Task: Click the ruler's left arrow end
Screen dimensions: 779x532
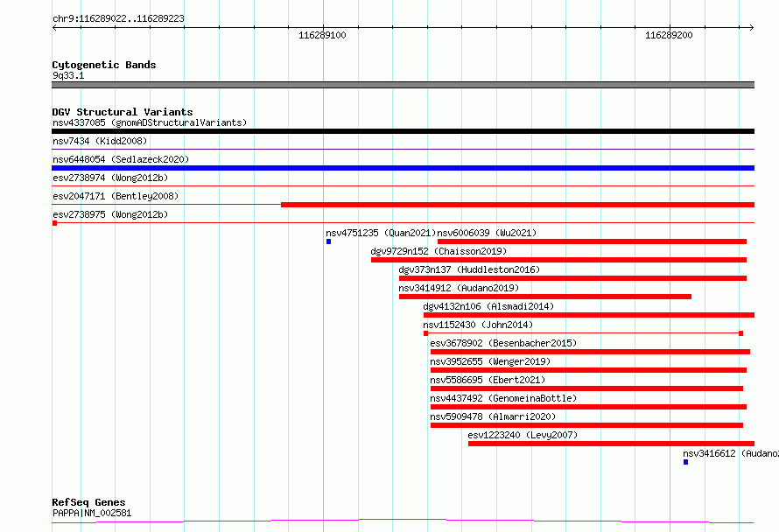Action: click(54, 28)
